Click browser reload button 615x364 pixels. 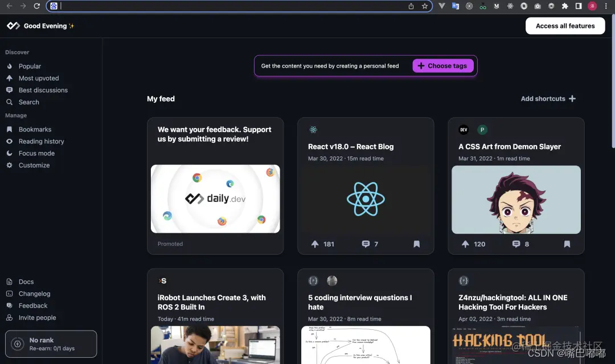pos(36,6)
